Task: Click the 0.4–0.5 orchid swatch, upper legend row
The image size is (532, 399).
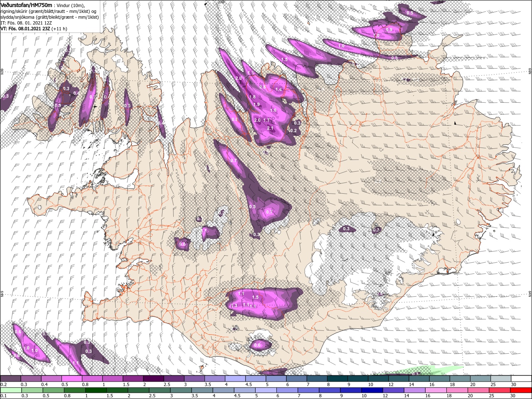Action: 51,379
